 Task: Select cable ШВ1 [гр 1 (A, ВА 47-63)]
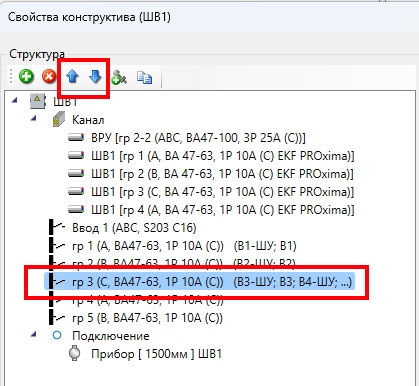[x=222, y=156]
